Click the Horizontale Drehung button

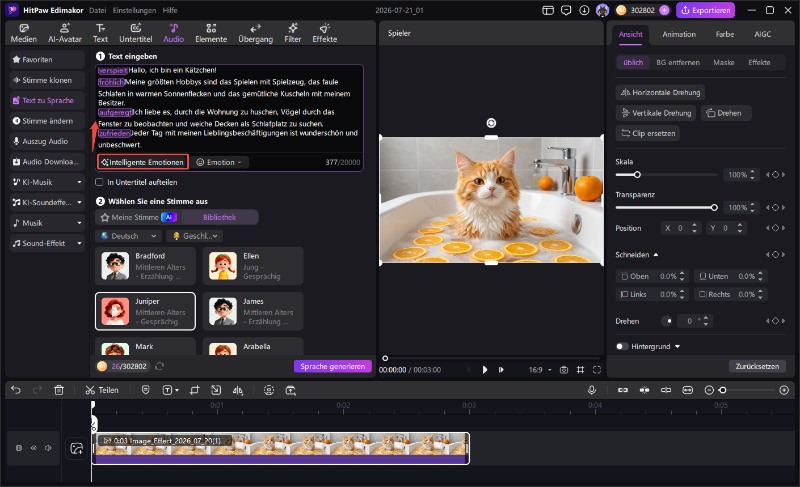[660, 92]
